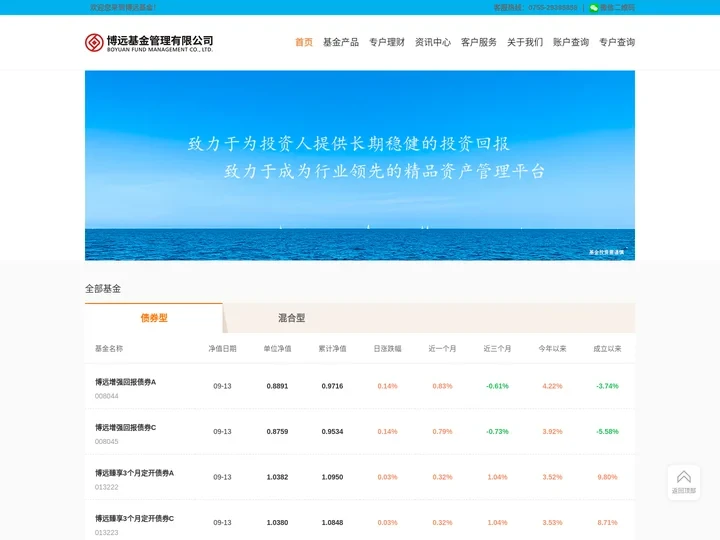Click the Boyuan Fund company logo
The image size is (720, 540).
tap(149, 43)
